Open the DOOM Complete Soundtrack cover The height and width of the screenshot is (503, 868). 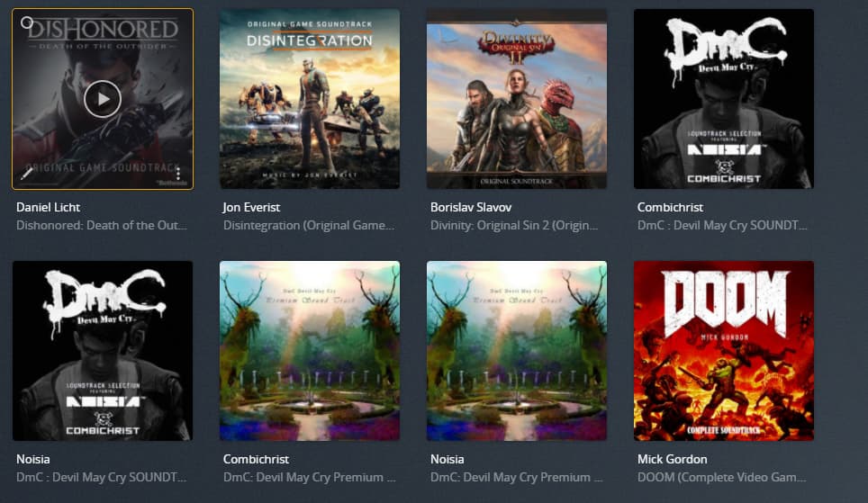click(724, 351)
